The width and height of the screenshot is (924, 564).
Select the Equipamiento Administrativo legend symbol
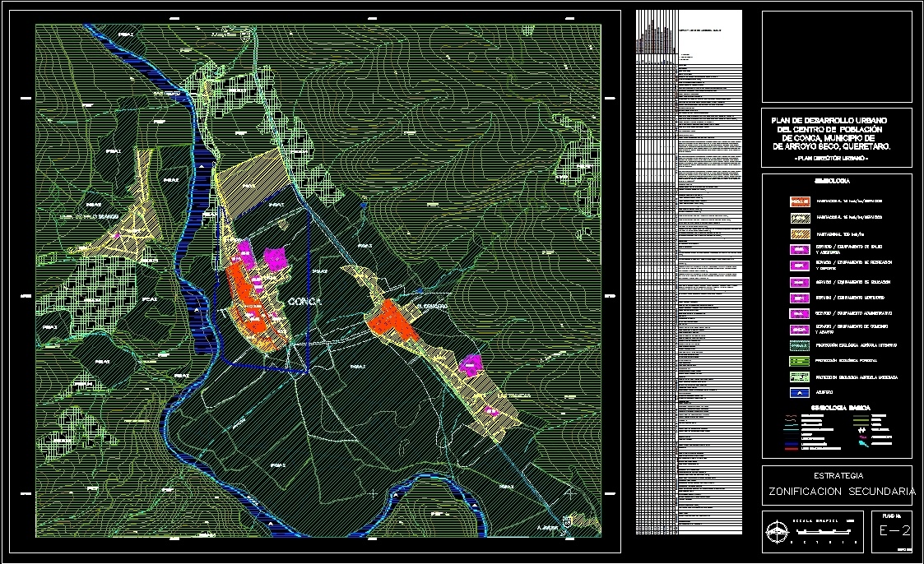[799, 312]
